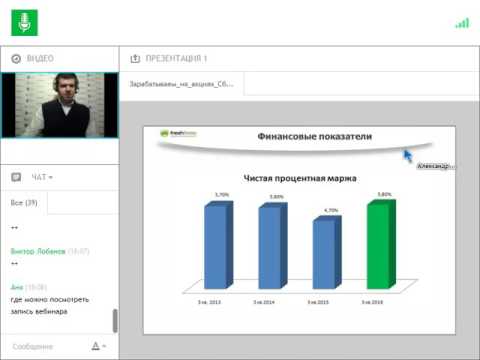
Task: Select the Все (39) chat tab
Action: pos(24,203)
